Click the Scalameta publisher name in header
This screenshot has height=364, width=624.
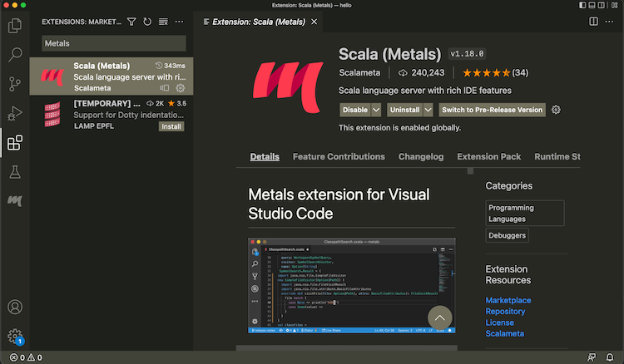359,73
